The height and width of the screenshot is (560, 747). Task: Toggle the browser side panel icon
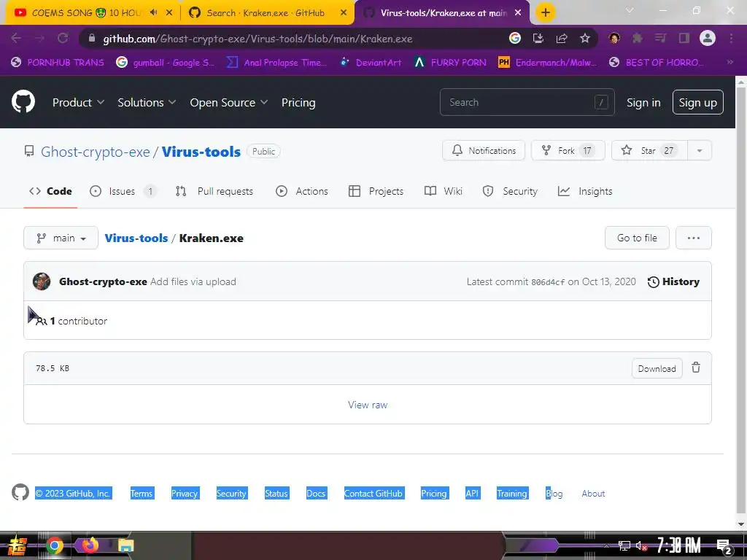pyautogui.click(x=684, y=38)
